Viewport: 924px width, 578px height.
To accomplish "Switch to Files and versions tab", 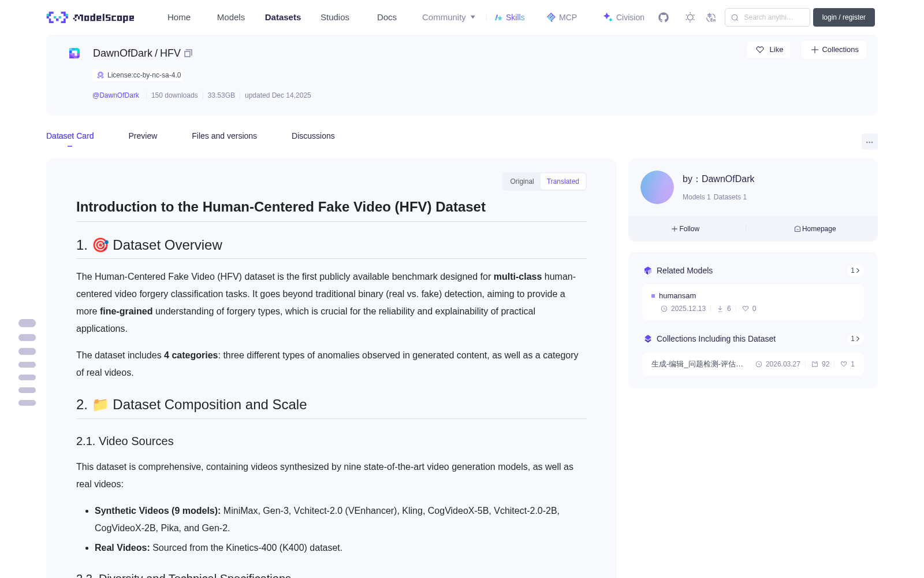I will pyautogui.click(x=224, y=136).
